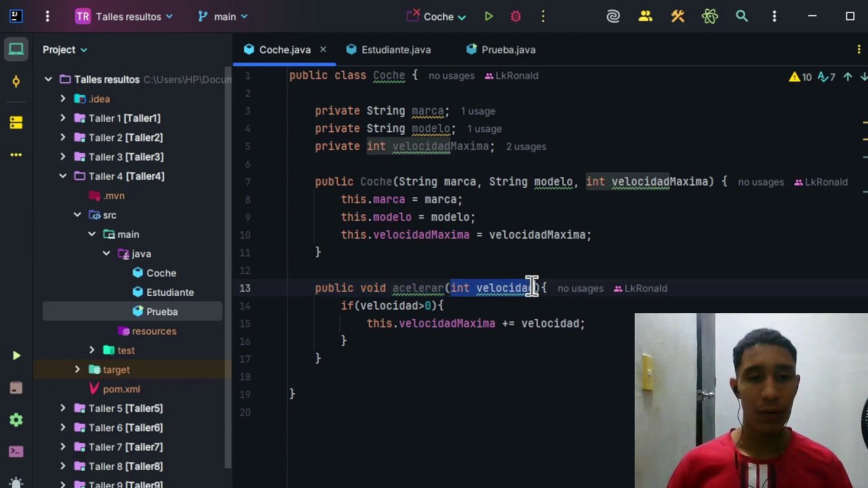The width and height of the screenshot is (868, 488).
Task: Close the Coche.java tab
Action: (323, 49)
